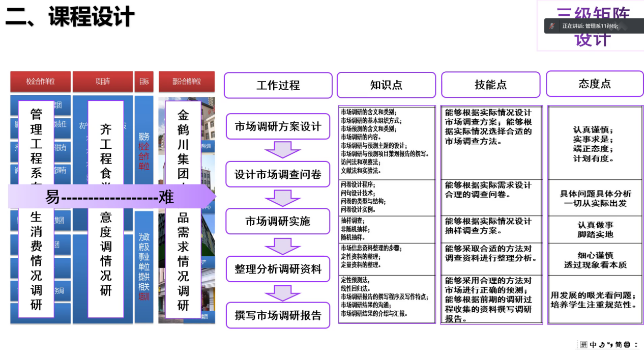Screen dimensions: 644x352
Task: Click the dotted grip handle of IME toolbar
Action: coord(577,344)
